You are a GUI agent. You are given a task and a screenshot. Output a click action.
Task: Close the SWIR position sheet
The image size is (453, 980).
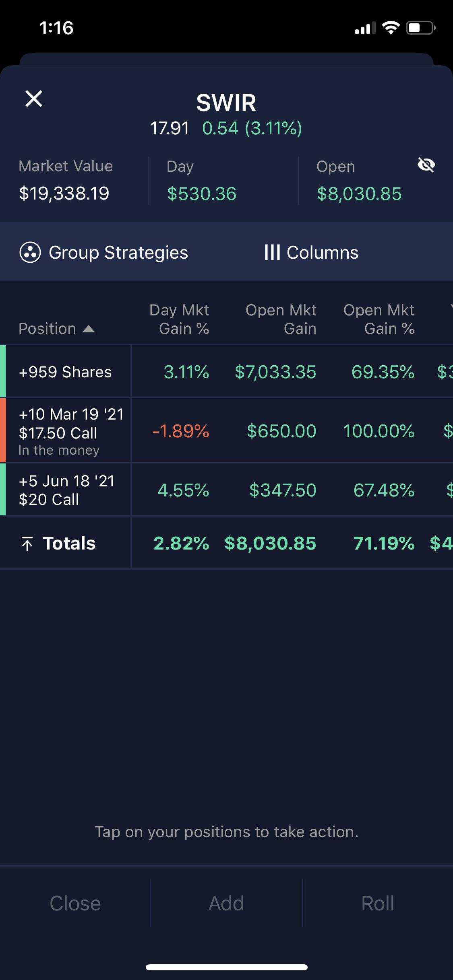pos(34,99)
